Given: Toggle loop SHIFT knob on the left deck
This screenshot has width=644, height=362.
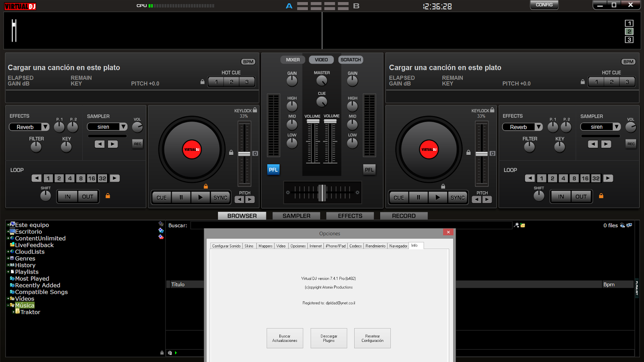Looking at the screenshot, I should coord(45,196).
